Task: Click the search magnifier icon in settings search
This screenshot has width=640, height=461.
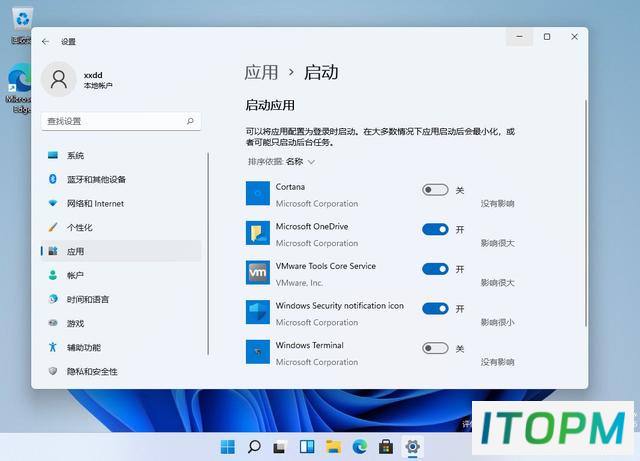Action: [190, 121]
